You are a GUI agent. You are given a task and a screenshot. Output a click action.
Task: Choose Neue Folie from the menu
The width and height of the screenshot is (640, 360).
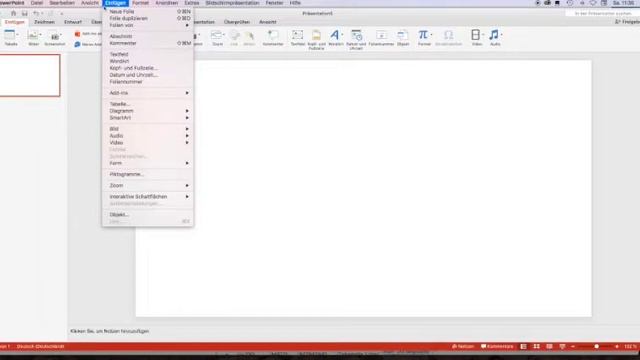tap(148, 12)
